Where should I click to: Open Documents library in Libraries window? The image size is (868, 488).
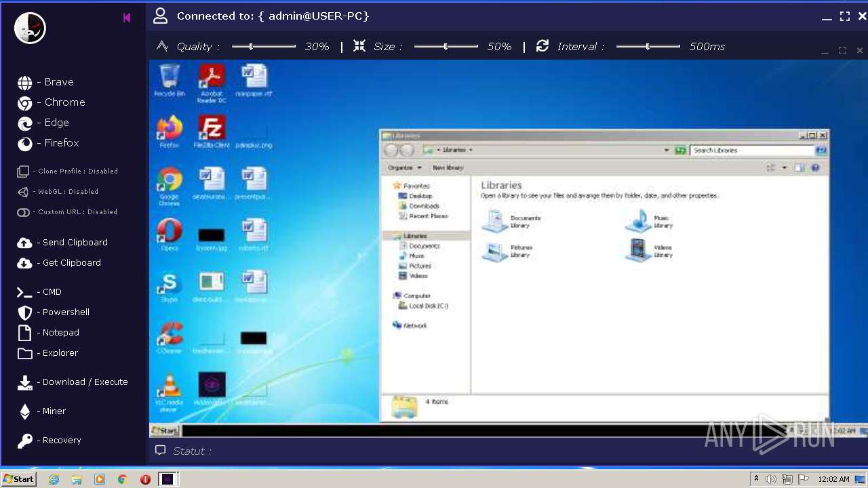(512, 222)
